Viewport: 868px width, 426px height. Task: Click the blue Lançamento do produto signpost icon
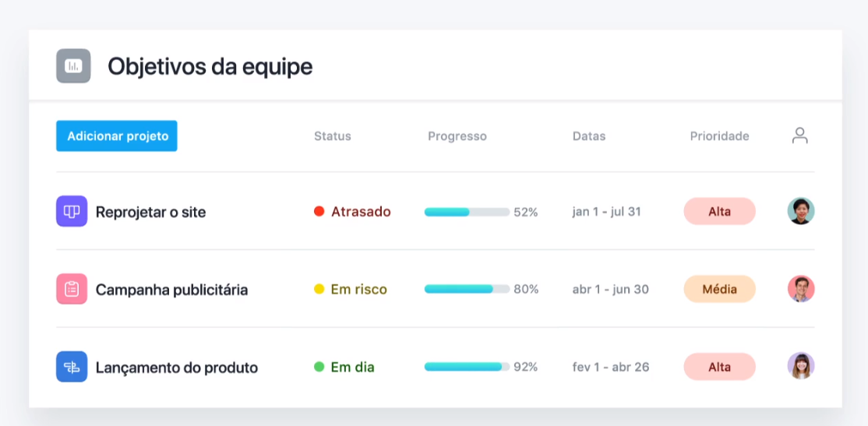pyautogui.click(x=72, y=367)
